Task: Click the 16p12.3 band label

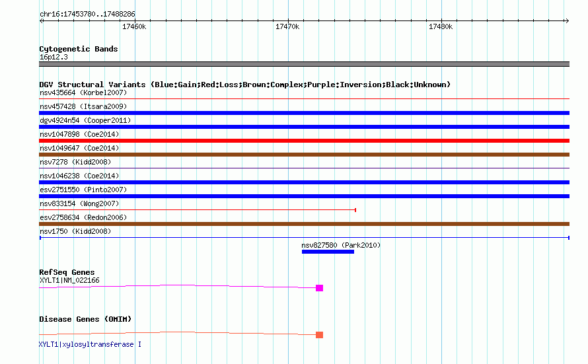Action: [x=54, y=57]
